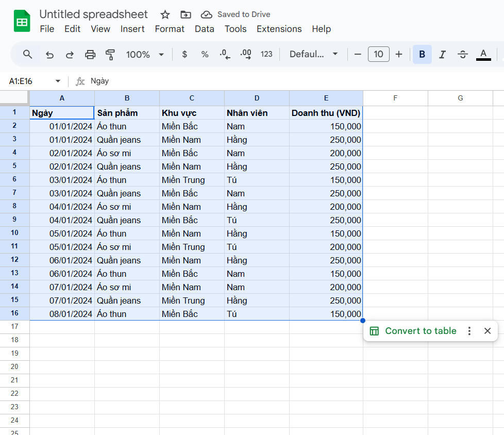Image resolution: width=504 pixels, height=435 pixels.
Task: Click the Untitled spreadsheet title
Action: [94, 14]
